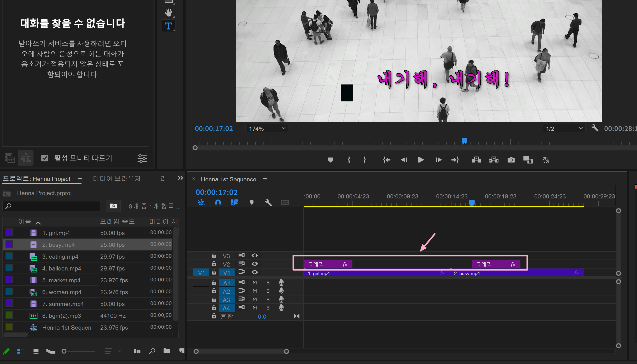Click the Extract button

[494, 160]
